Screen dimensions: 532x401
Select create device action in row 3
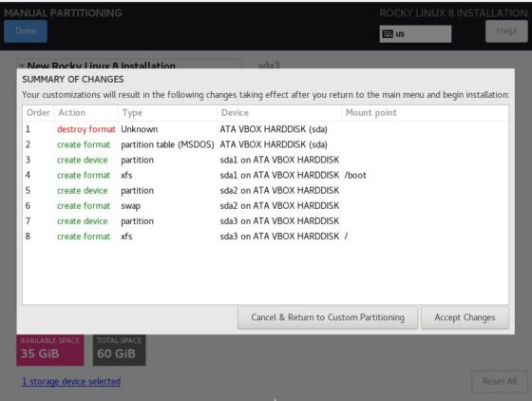83,161
